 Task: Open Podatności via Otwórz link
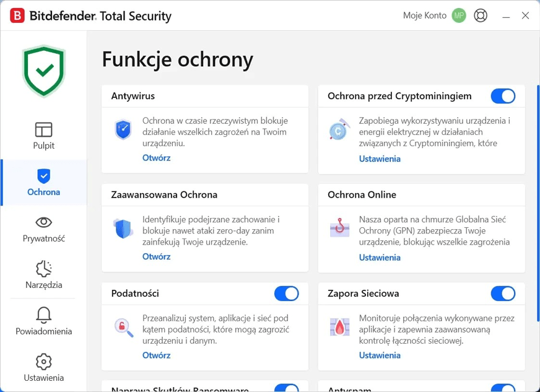pos(156,355)
